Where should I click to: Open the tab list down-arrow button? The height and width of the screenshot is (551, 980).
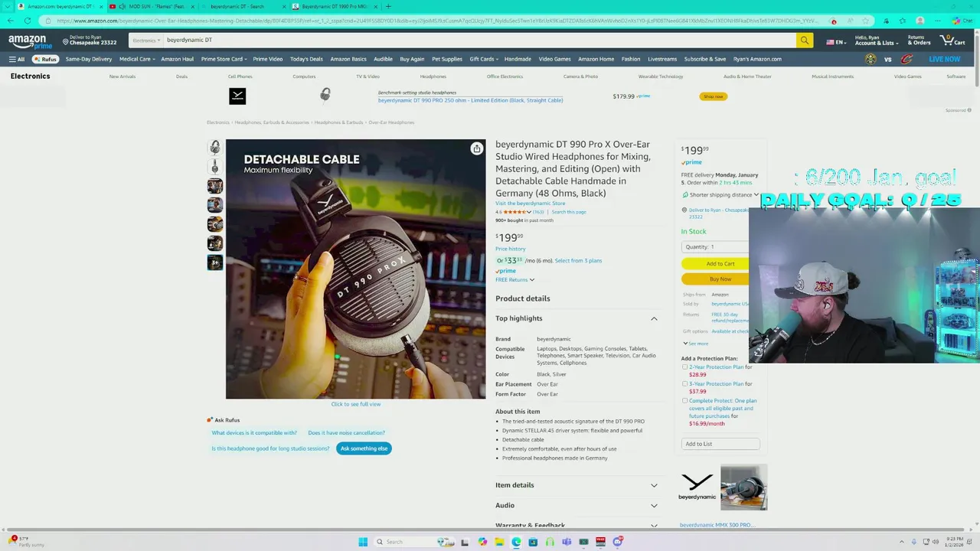(7, 6)
